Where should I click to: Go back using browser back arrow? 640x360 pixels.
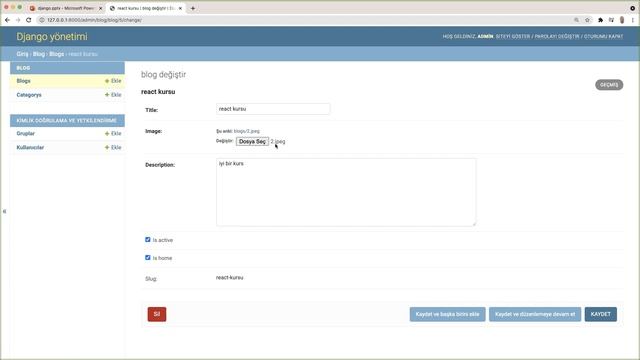point(7,20)
